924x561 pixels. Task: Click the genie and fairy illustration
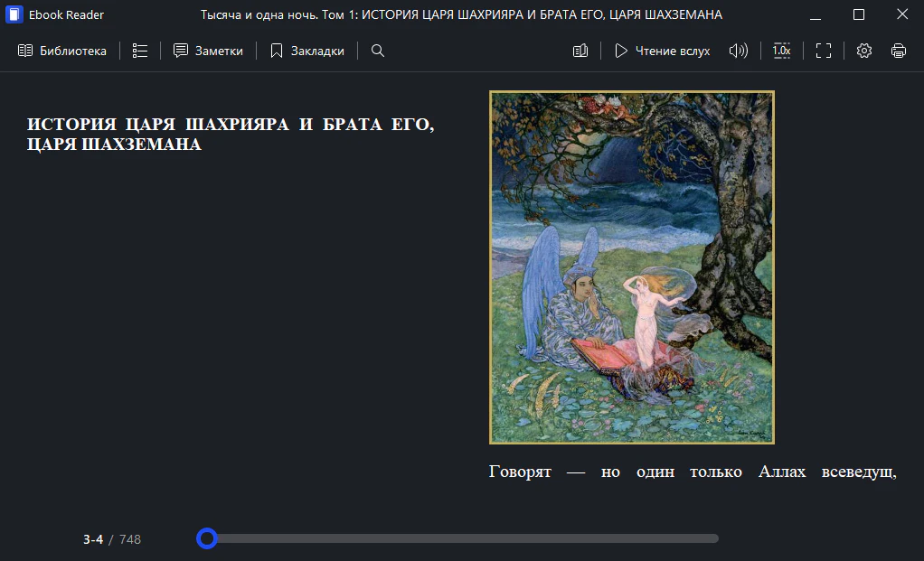(x=631, y=267)
